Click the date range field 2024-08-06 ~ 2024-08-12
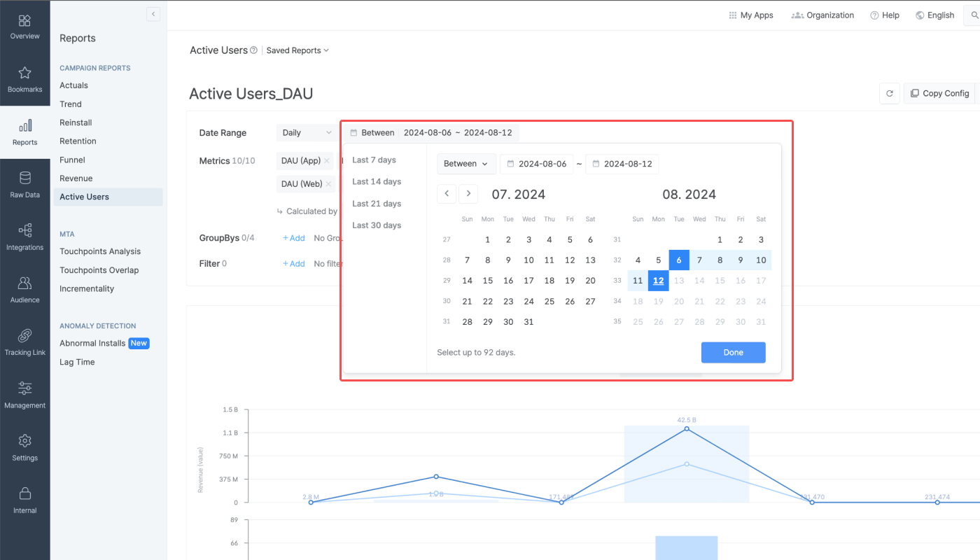 coord(431,132)
